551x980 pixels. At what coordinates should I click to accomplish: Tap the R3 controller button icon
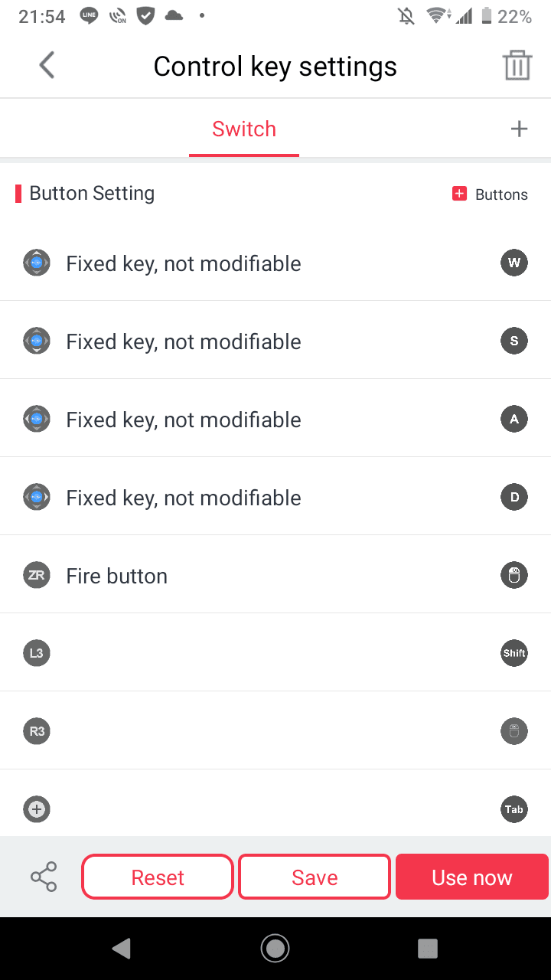(x=37, y=732)
